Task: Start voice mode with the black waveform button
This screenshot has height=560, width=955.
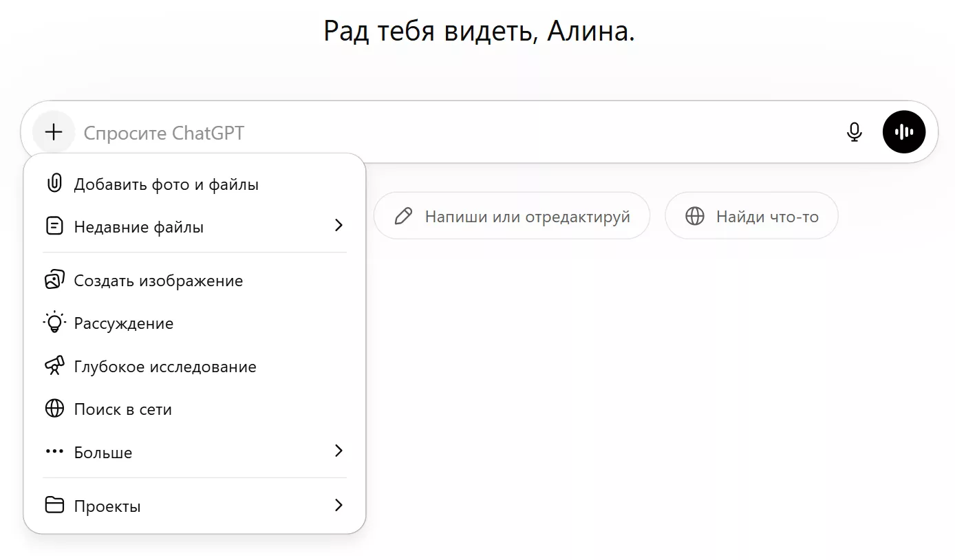Action: click(x=903, y=131)
